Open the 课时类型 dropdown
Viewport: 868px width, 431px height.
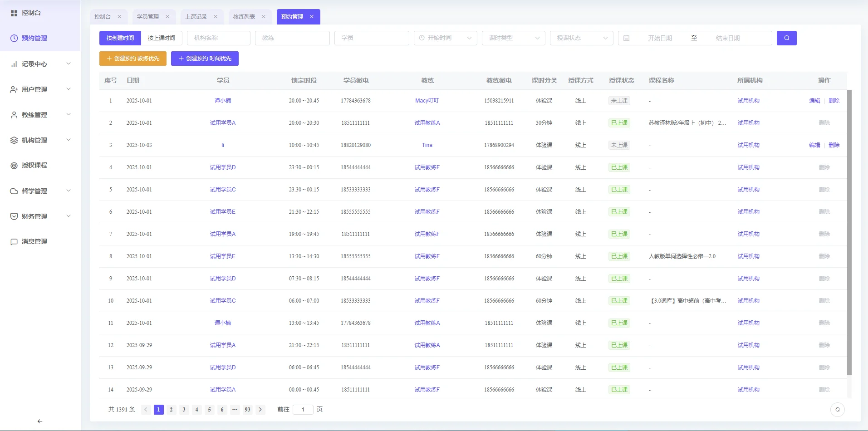tap(514, 38)
